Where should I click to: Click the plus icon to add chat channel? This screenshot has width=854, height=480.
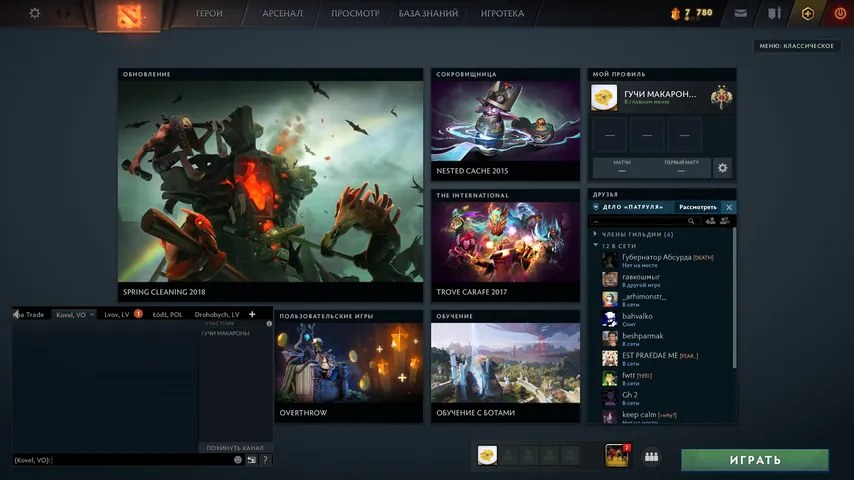coord(252,314)
